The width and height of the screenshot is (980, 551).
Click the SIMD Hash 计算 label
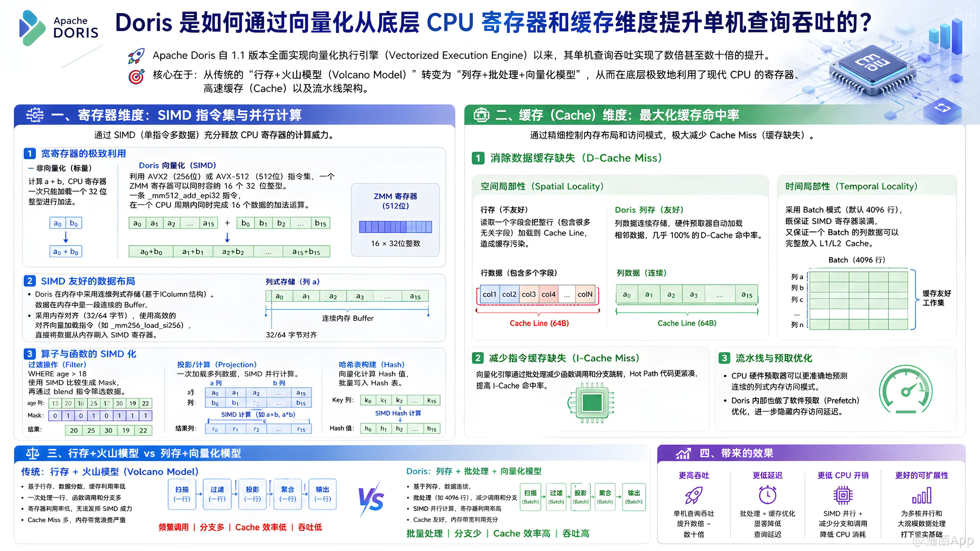pos(398,413)
